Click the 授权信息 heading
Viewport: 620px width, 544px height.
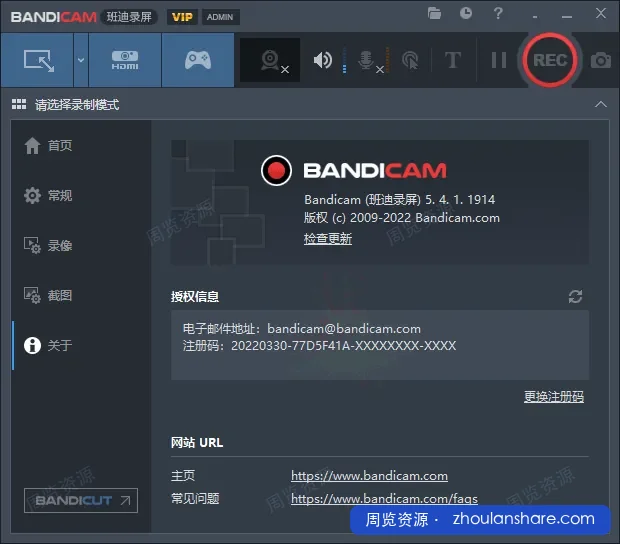click(195, 297)
